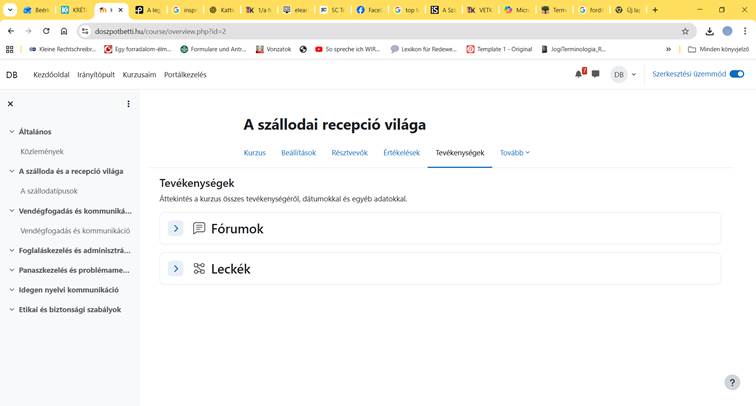Expand the Leckék section
Image resolution: width=756 pixels, height=406 pixels.
[176, 269]
